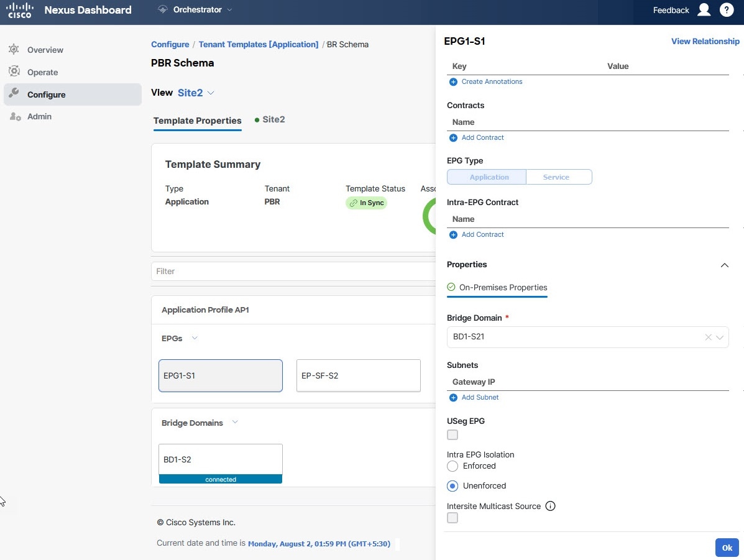Click plus icon under Contracts
This screenshot has width=744, height=560.
453,137
